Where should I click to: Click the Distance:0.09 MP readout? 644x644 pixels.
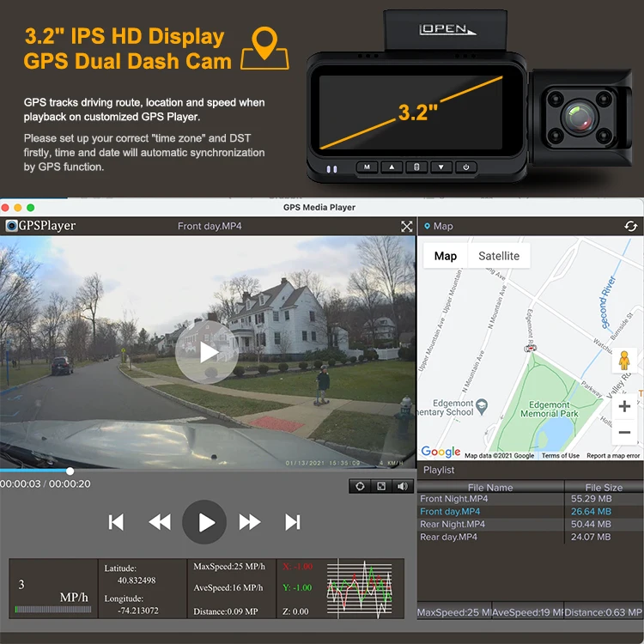(226, 611)
